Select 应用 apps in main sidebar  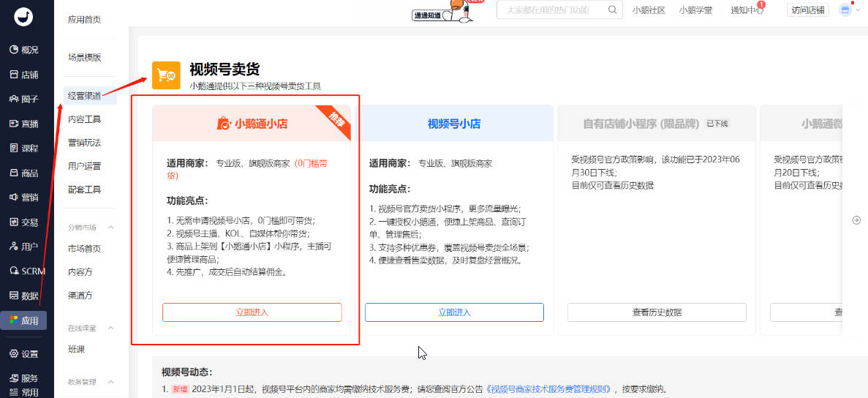[24, 320]
